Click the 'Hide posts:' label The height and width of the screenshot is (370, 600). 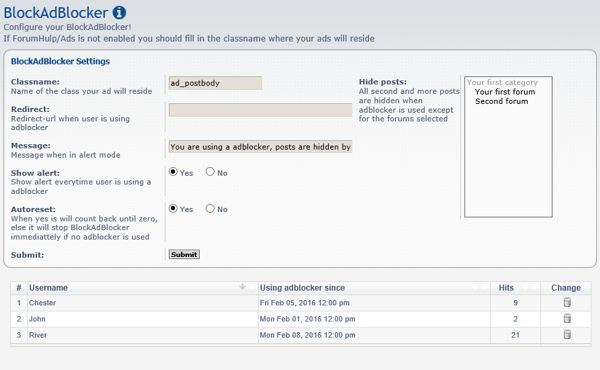pos(383,81)
